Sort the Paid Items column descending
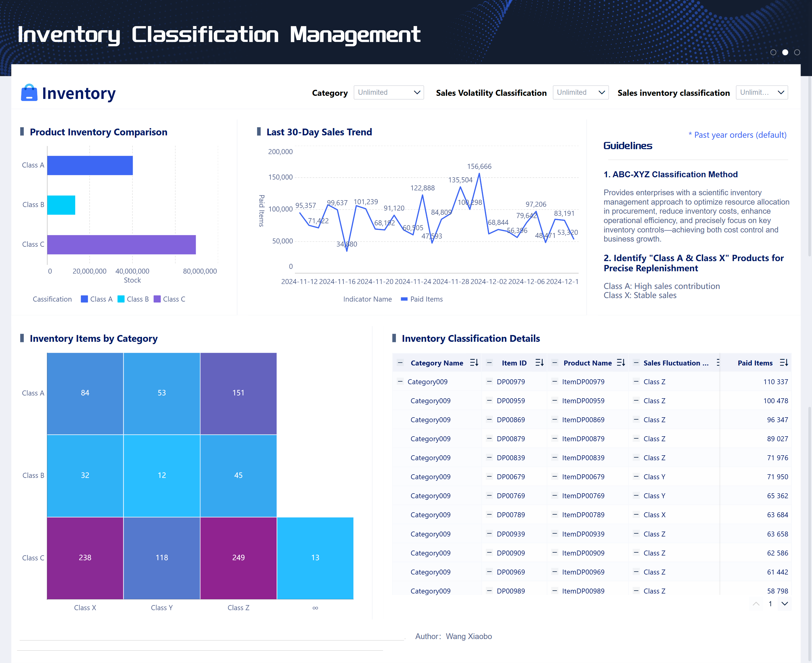The width and height of the screenshot is (812, 663). 784,362
